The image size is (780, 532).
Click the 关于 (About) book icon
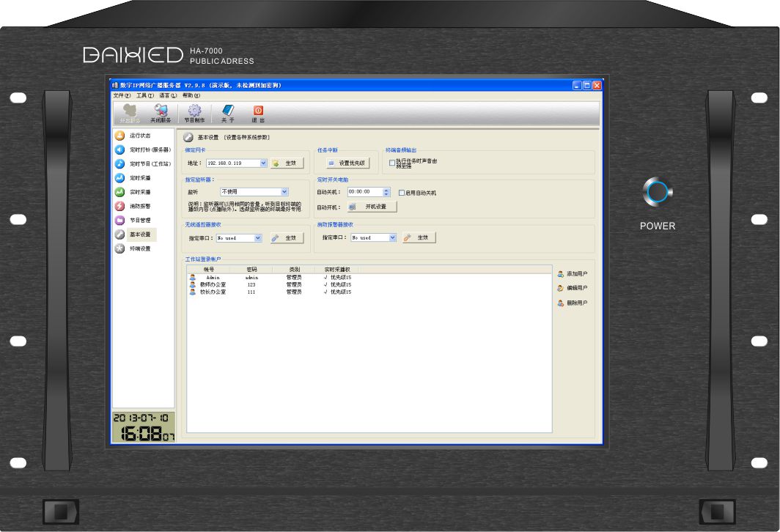pos(228,113)
